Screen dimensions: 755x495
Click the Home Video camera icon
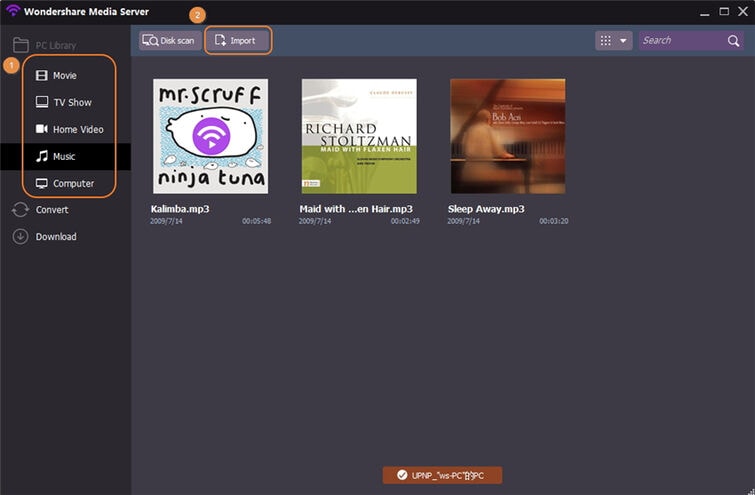click(41, 129)
